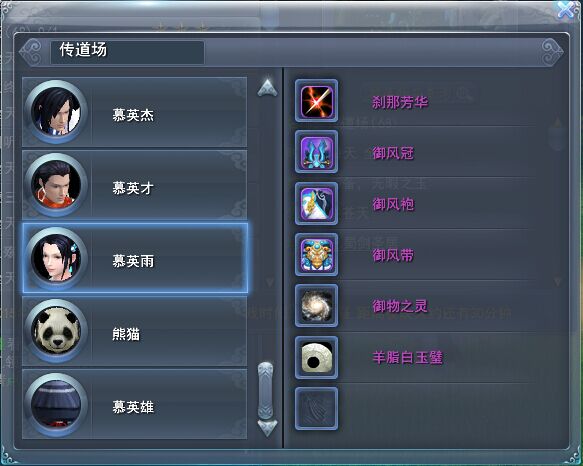The height and width of the screenshot is (466, 583).
Task: Select the 刹那芳华 skill icon
Action: (316, 101)
